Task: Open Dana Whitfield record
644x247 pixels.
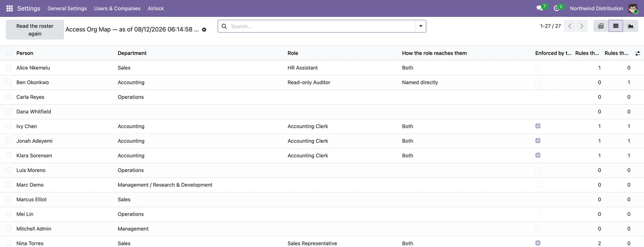Action: tap(34, 111)
